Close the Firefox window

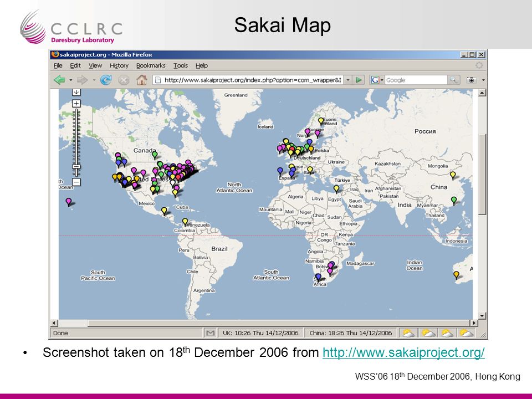click(482, 55)
